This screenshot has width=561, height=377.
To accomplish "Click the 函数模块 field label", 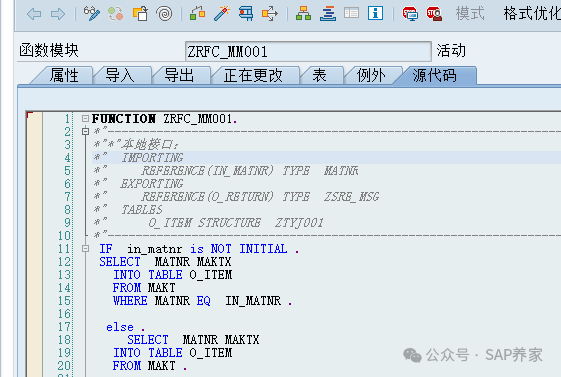I will pos(49,50).
